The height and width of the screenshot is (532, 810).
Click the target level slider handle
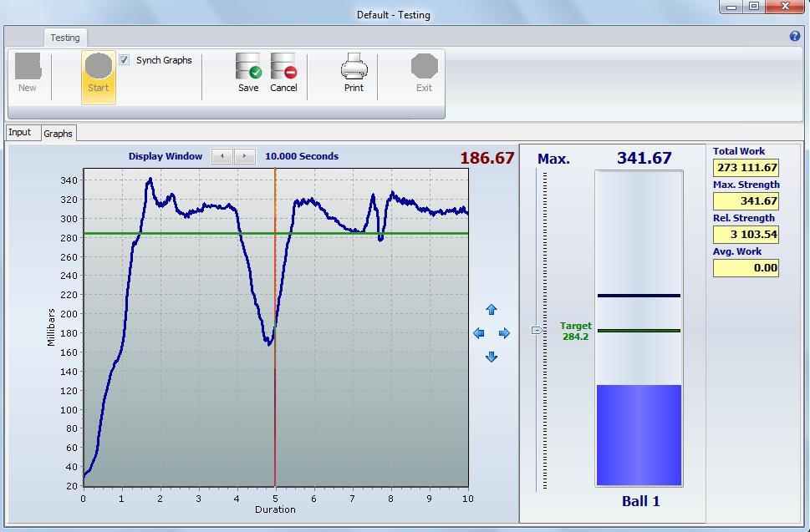537,331
